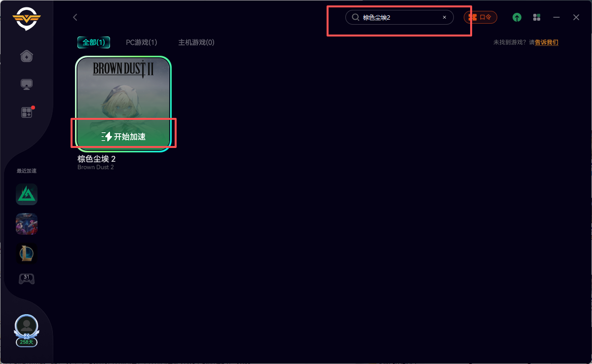Click the green upward arrow update icon
Image resolution: width=592 pixels, height=364 pixels.
pyautogui.click(x=517, y=17)
